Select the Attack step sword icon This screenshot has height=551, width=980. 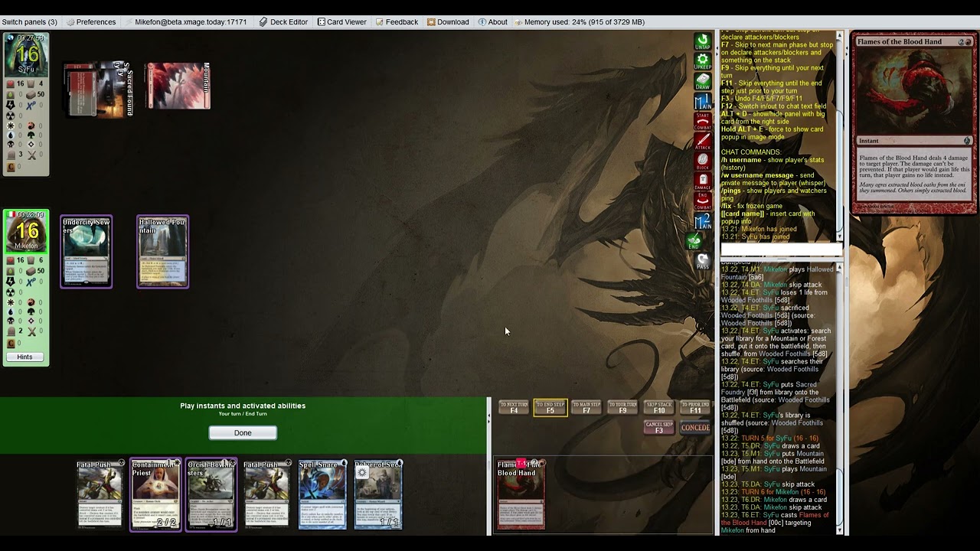click(702, 142)
